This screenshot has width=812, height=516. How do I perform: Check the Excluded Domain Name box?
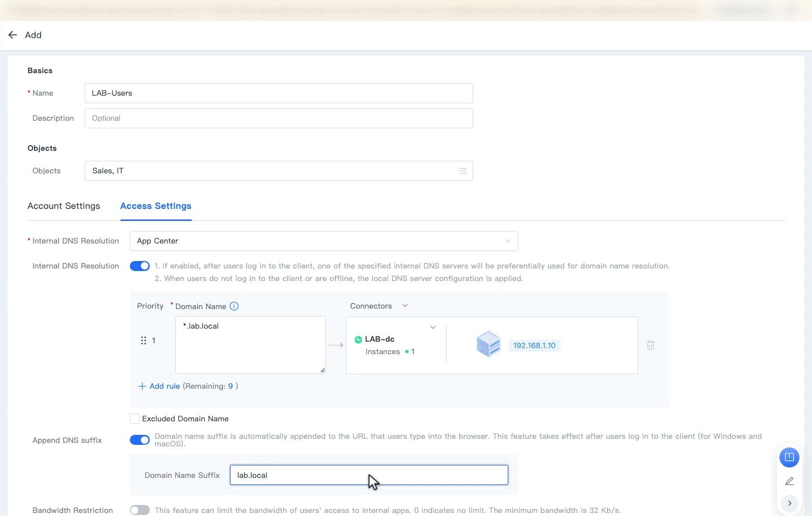tap(134, 419)
